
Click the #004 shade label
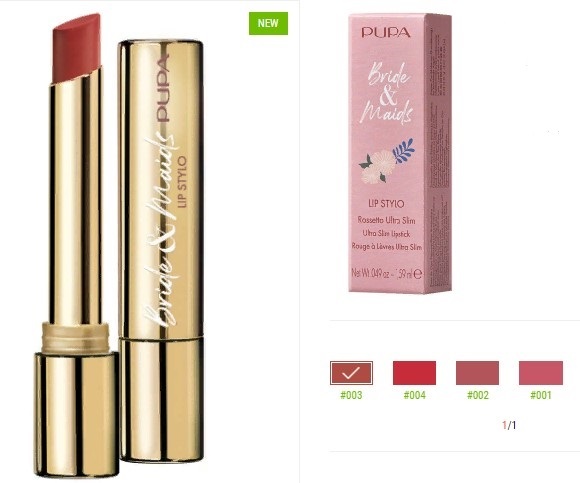click(x=414, y=395)
